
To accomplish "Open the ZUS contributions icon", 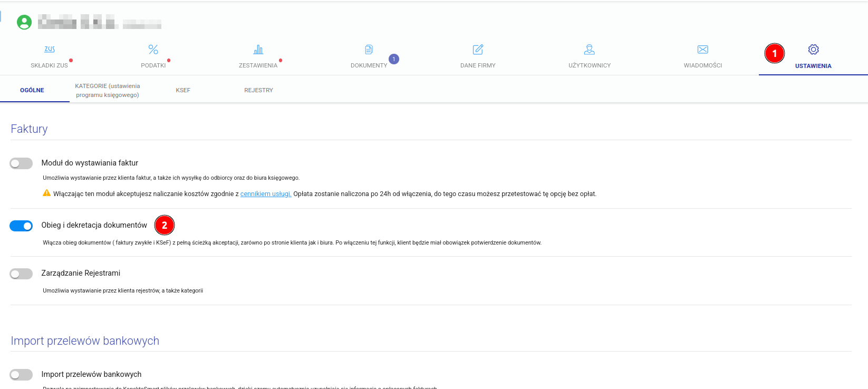I will [50, 50].
